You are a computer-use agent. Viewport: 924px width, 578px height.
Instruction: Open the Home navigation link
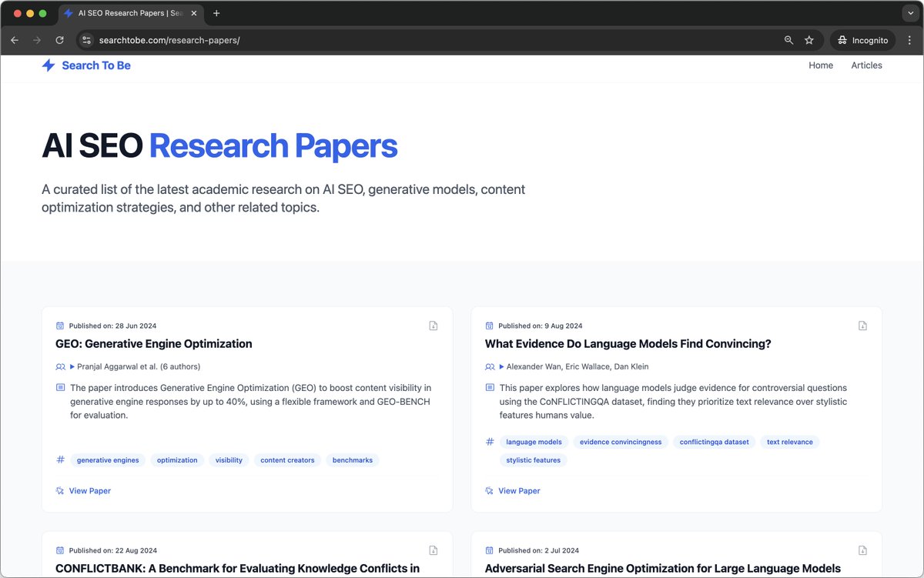click(x=821, y=65)
